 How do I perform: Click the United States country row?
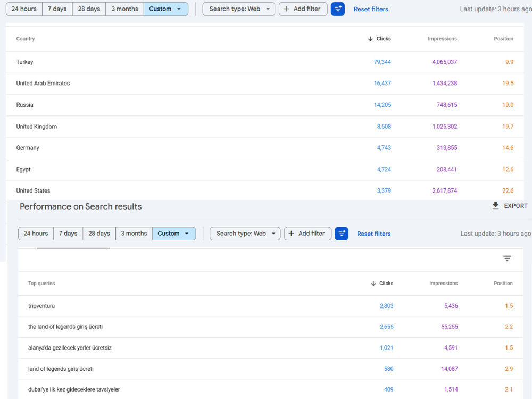(x=264, y=190)
